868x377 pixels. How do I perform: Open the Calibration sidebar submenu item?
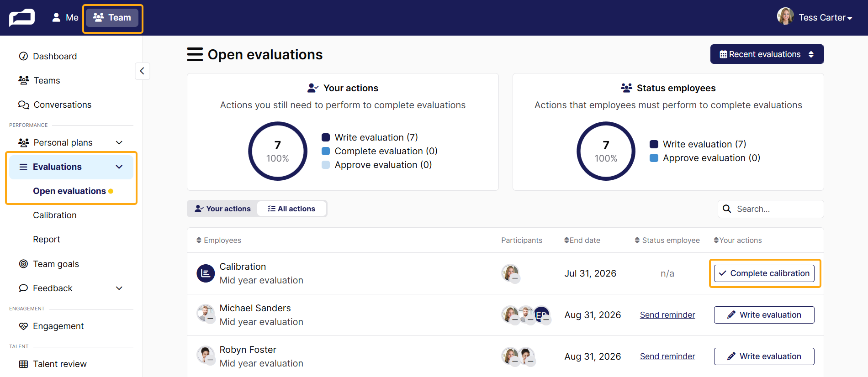(55, 215)
